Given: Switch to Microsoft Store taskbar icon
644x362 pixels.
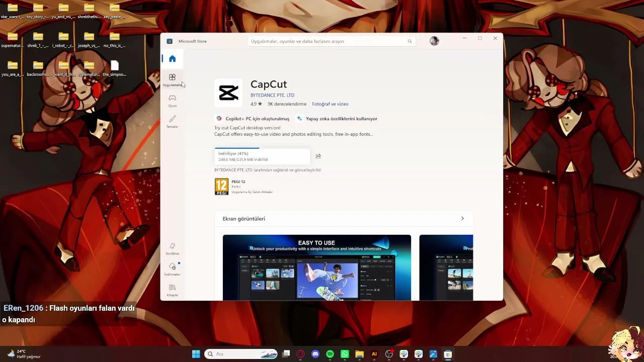Looking at the screenshot, I should coord(448,354).
